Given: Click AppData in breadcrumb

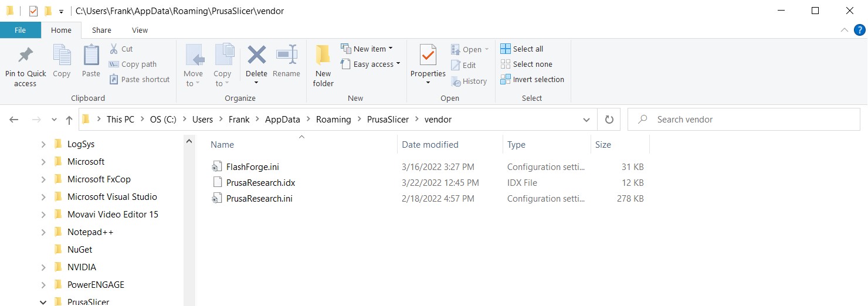Looking at the screenshot, I should tap(283, 120).
